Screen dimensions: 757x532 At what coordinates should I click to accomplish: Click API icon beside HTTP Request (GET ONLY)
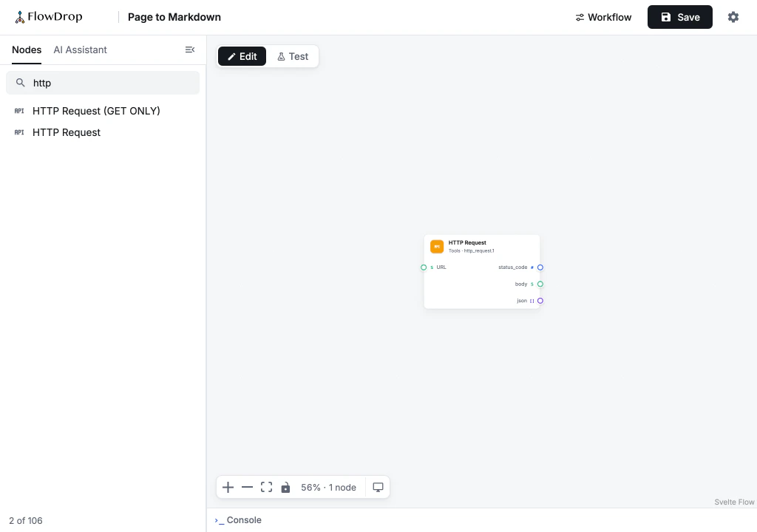pos(19,111)
